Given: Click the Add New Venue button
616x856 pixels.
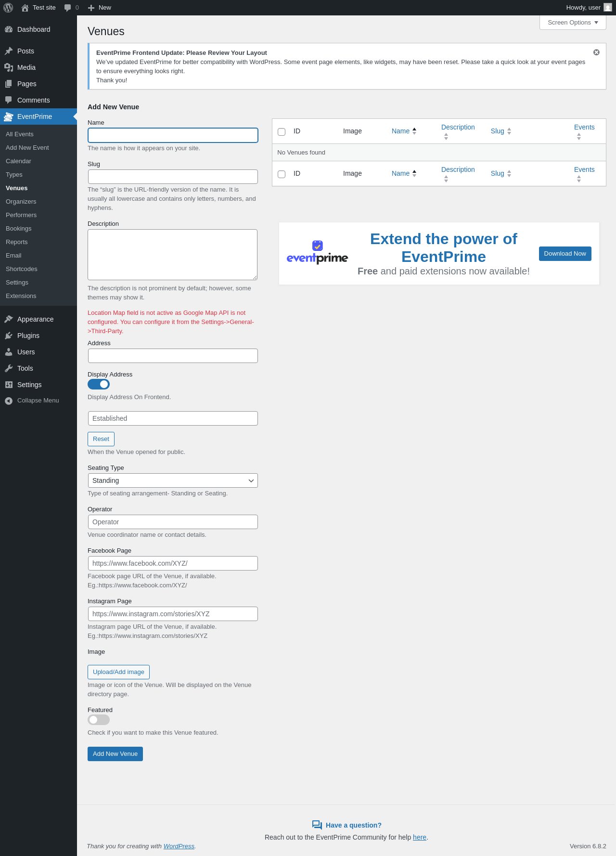Looking at the screenshot, I should point(115,754).
